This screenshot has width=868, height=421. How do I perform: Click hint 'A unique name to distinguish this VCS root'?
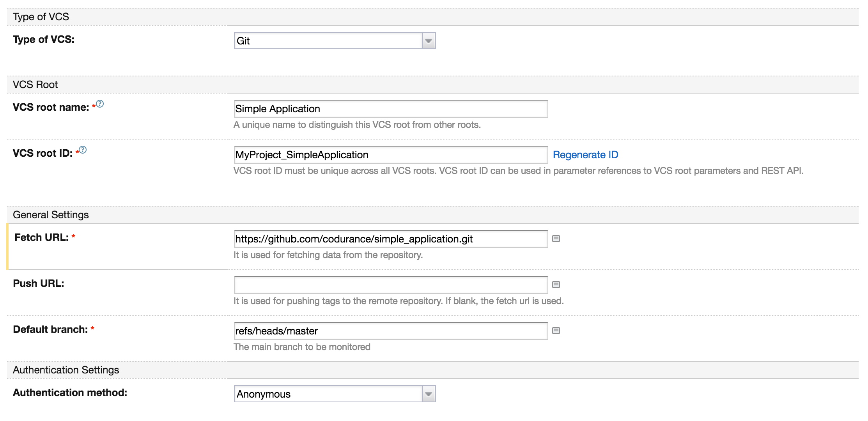pyautogui.click(x=357, y=125)
